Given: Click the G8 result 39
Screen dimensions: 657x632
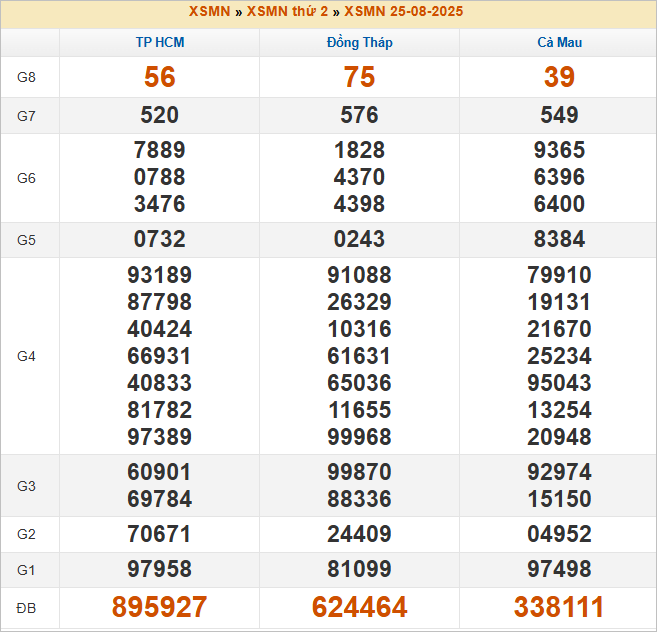Looking at the screenshot, I should [x=559, y=77].
